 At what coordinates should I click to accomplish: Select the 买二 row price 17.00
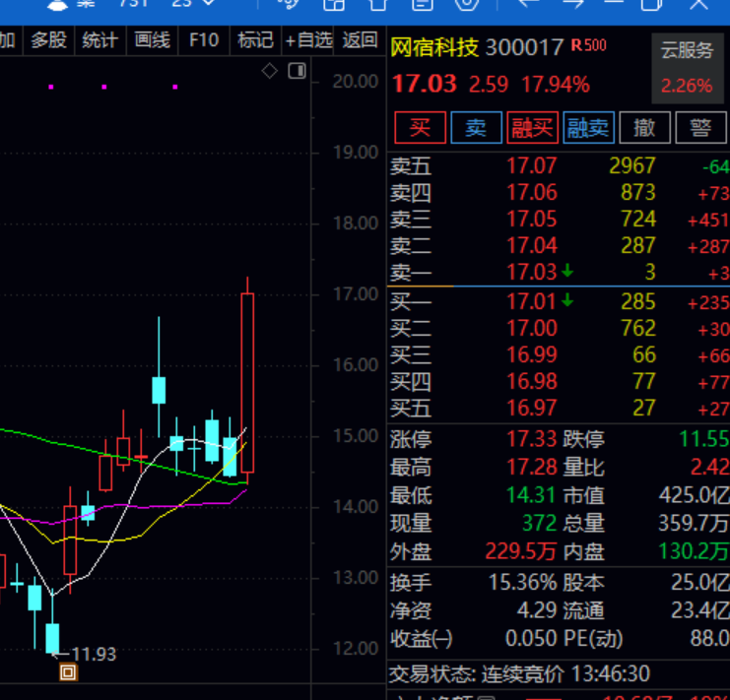(532, 329)
